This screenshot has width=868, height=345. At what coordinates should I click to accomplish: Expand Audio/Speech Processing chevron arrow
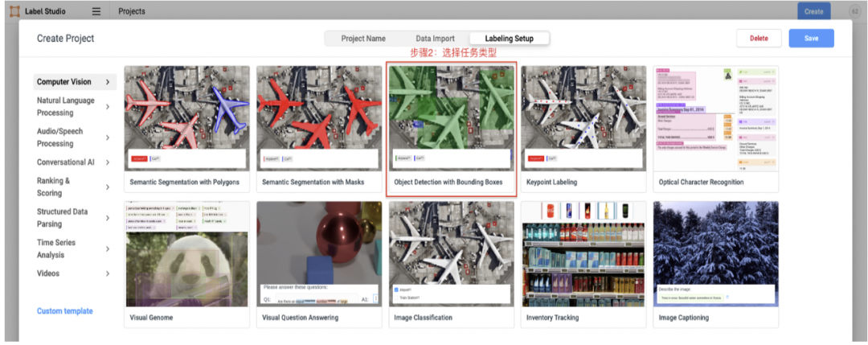108,138
